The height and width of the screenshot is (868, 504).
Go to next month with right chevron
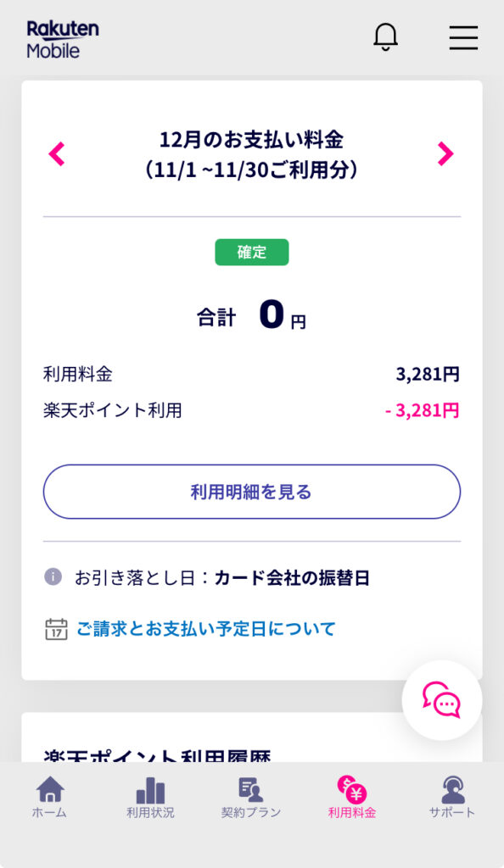(x=445, y=154)
